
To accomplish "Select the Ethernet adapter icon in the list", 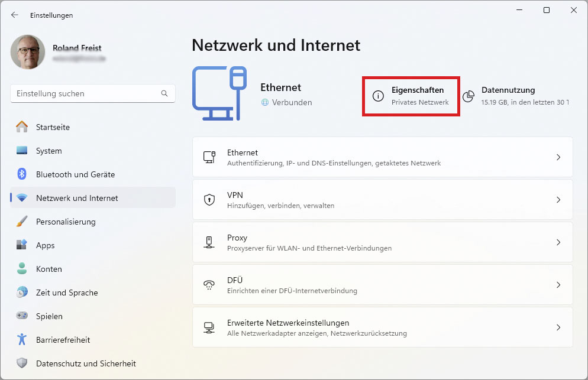I will click(x=209, y=157).
